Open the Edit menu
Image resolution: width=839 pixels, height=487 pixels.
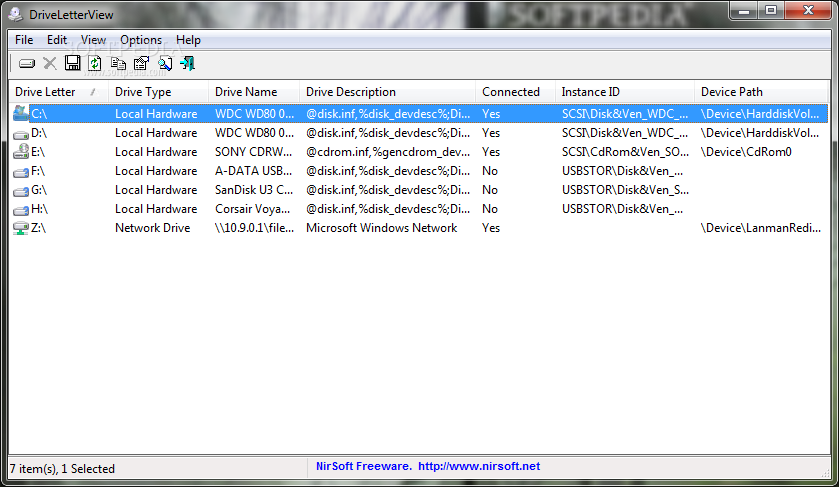point(57,40)
